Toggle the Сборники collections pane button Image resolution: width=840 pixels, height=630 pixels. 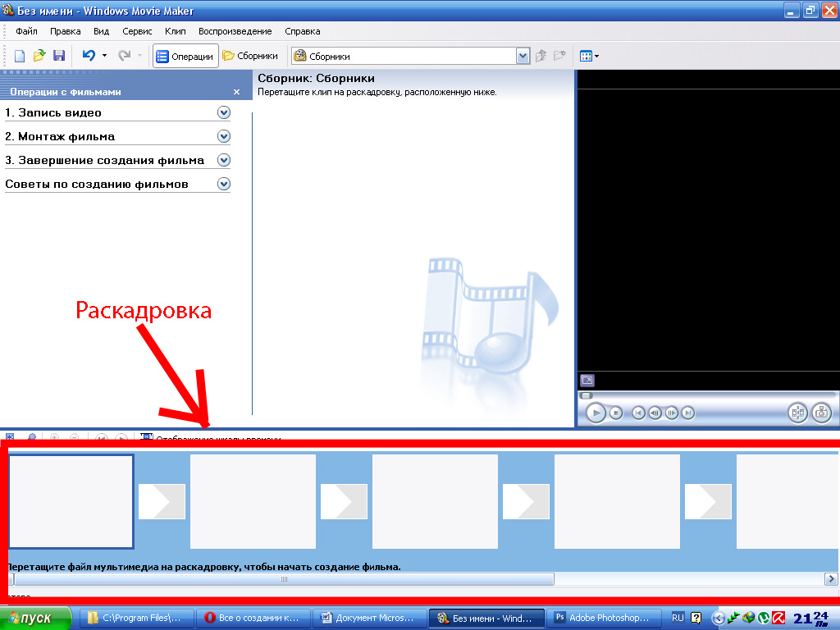pos(250,56)
